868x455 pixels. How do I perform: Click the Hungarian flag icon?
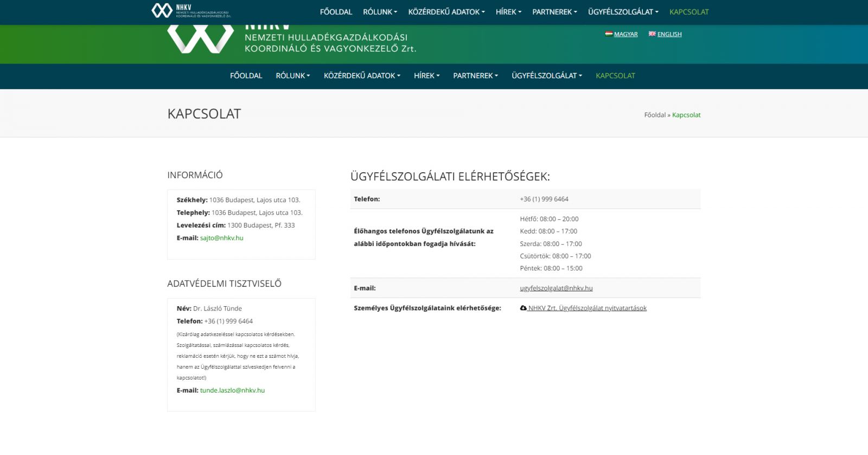609,34
